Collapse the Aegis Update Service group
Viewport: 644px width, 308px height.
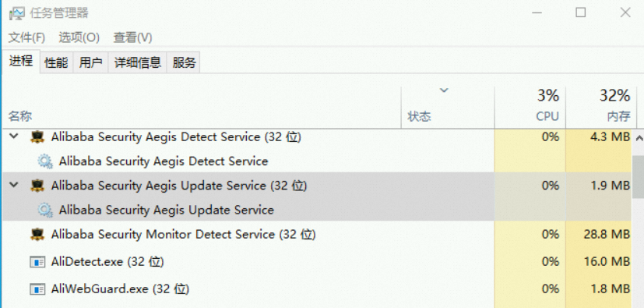pos(14,185)
